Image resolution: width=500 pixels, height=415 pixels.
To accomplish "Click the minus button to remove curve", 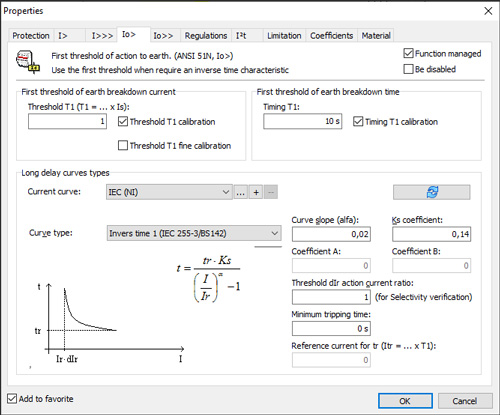I will 271,192.
